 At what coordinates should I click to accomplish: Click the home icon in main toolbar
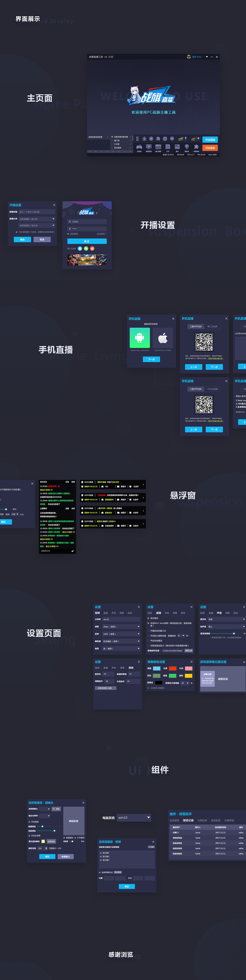pyautogui.click(x=144, y=139)
